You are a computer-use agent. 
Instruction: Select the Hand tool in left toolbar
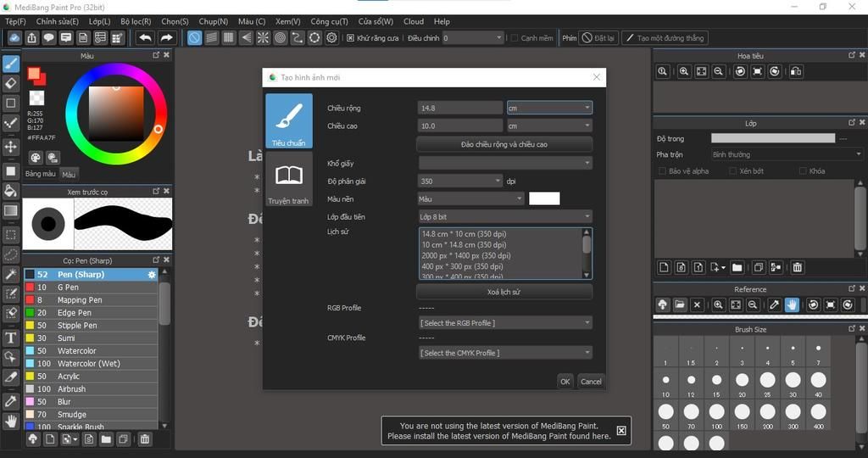(10, 422)
